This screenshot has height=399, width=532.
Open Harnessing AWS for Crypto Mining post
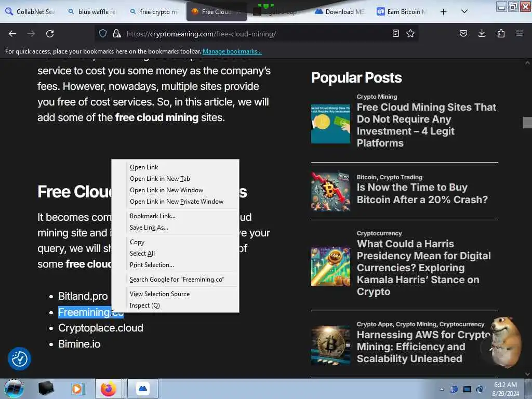point(423,347)
